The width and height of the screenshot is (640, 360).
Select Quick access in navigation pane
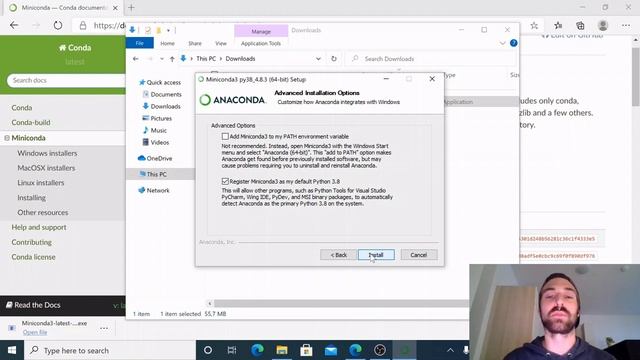pos(160,82)
